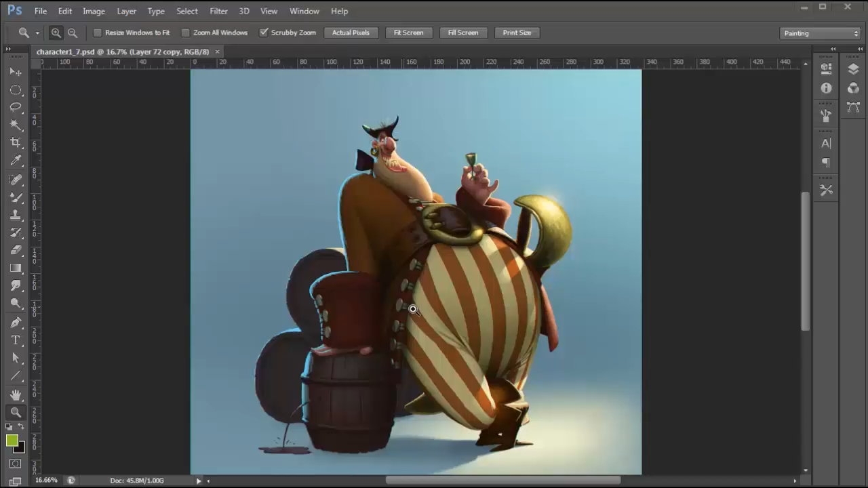Open the status bar info arrow menu
The image size is (868, 488).
(x=199, y=481)
